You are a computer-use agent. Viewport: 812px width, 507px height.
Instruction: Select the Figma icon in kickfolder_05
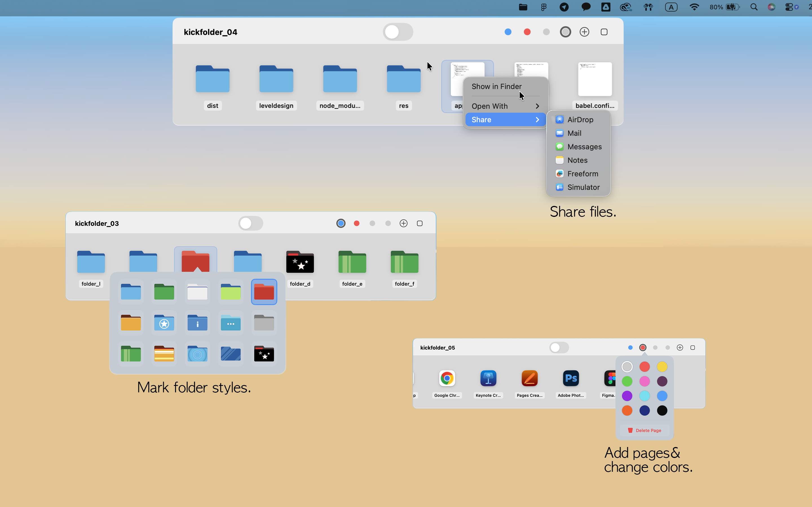(x=611, y=378)
